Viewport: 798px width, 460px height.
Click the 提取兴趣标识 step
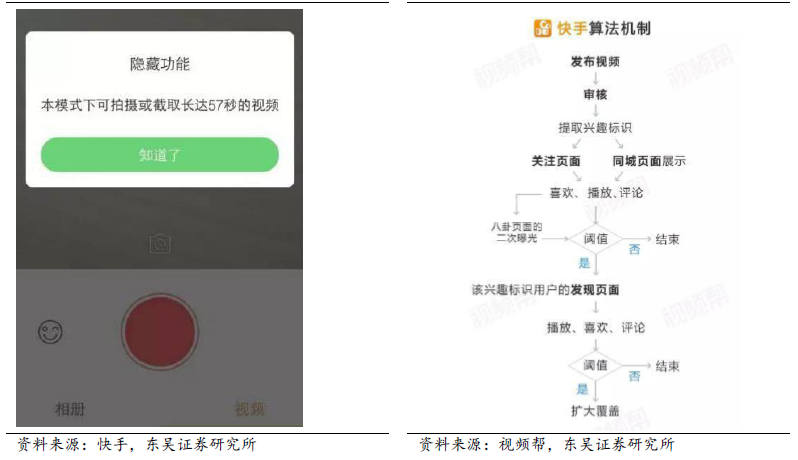click(595, 128)
